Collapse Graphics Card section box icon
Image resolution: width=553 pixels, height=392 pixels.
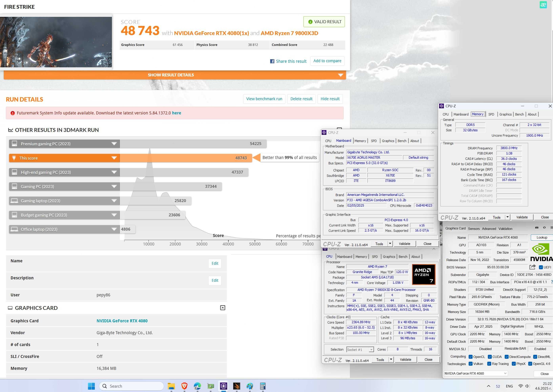(x=223, y=308)
